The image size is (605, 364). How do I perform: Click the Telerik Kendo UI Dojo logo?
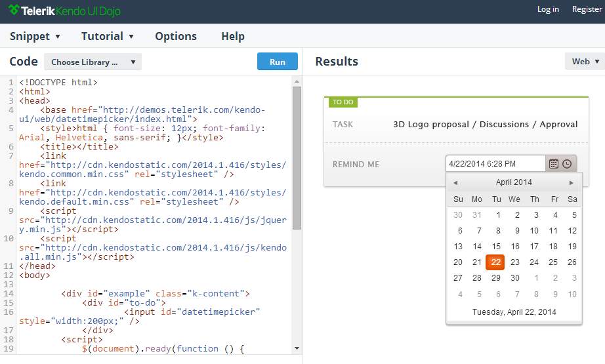64,10
